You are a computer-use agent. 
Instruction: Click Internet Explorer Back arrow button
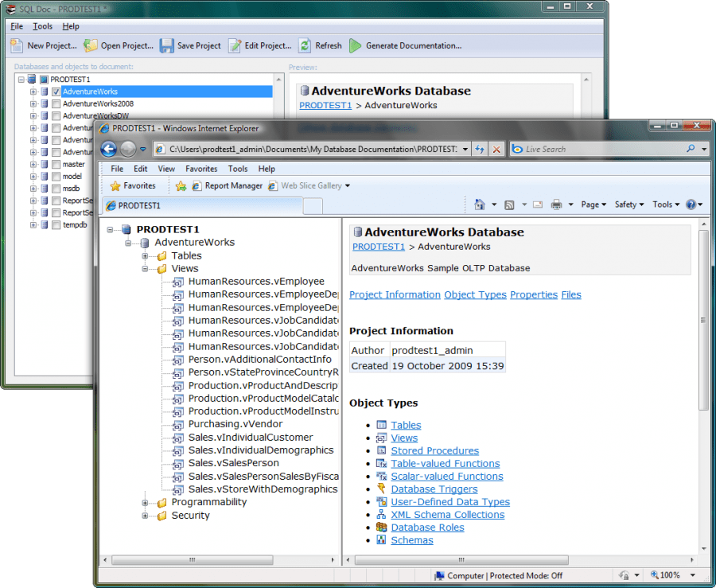pos(109,150)
